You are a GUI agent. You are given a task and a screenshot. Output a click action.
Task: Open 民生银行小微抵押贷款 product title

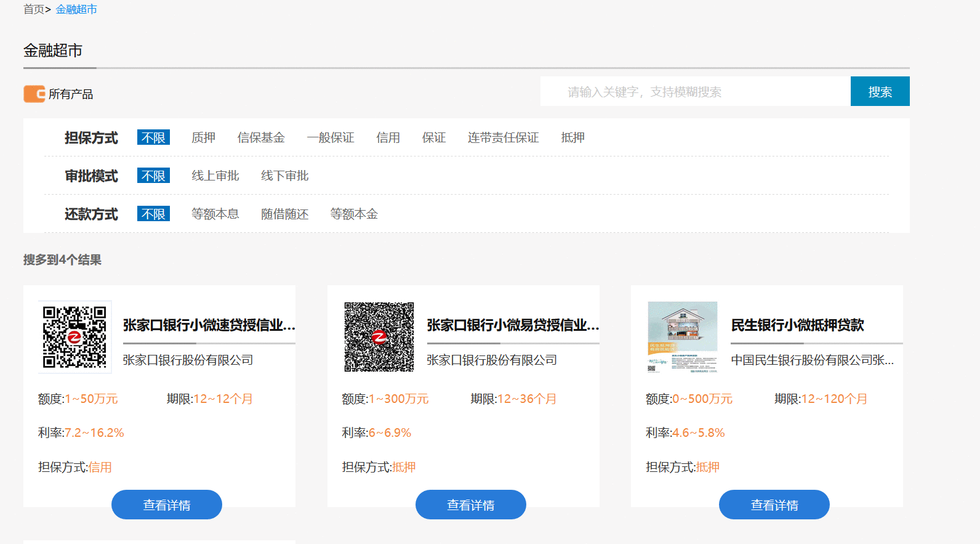pyautogui.click(x=798, y=325)
